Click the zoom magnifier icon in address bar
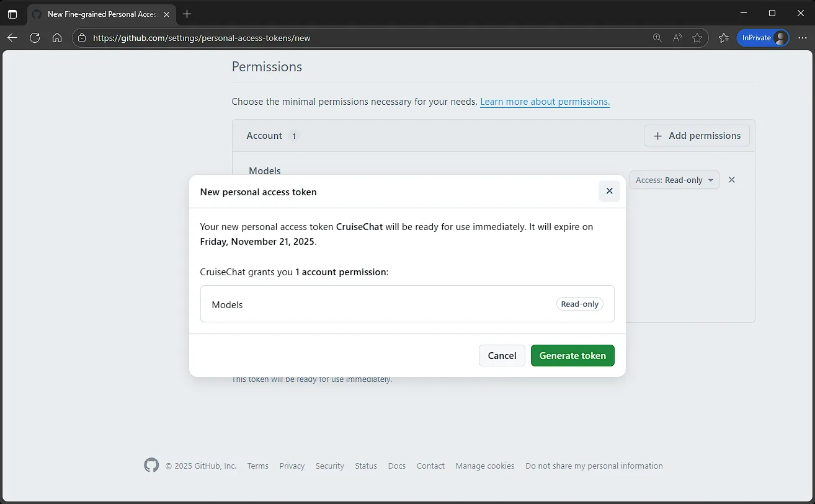Viewport: 815px width, 504px height. pos(657,38)
